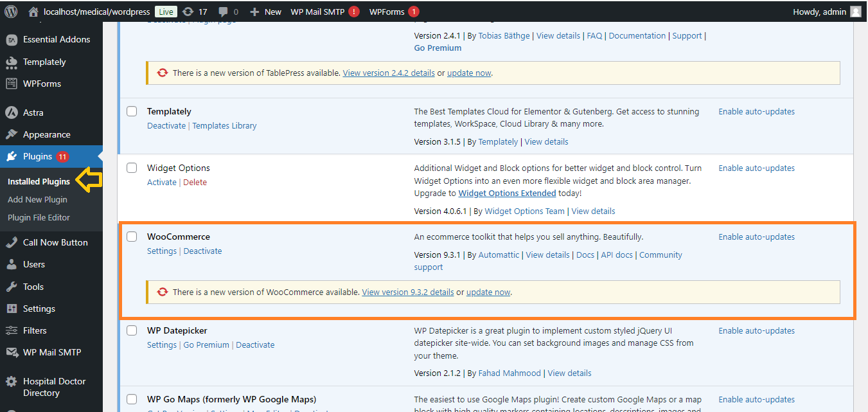Open the New content menu in admin bar
This screenshot has width=868, height=412.
tap(265, 12)
